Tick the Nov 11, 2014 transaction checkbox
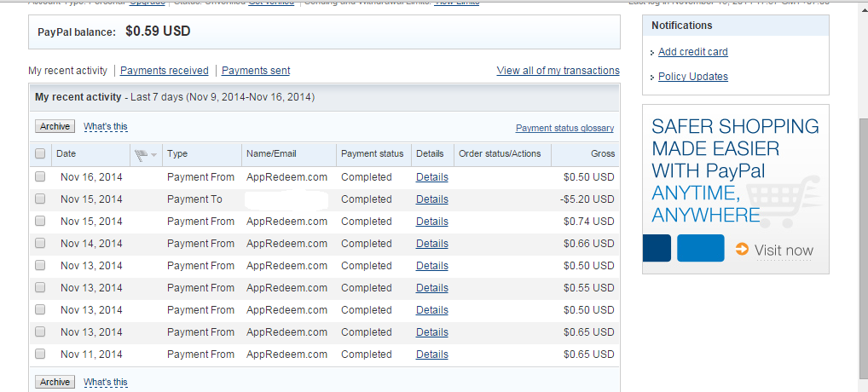Screen dimensions: 868x392 pos(40,355)
